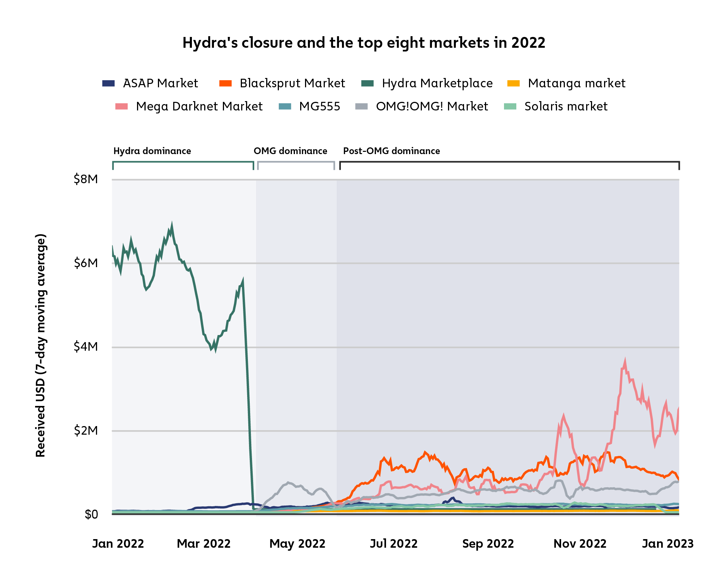728x588 pixels.
Task: Click the Nov 2022 x-axis label
Action: [x=580, y=544]
